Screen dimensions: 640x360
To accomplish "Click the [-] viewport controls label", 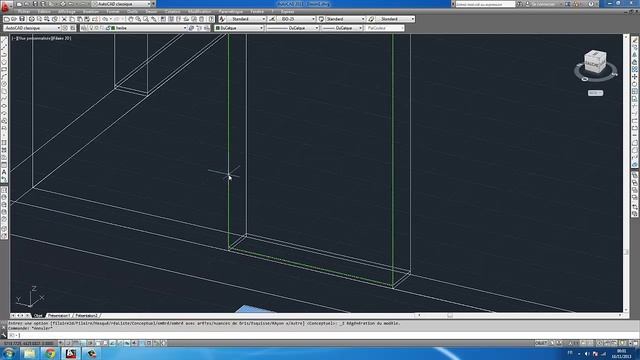I will pos(14,38).
